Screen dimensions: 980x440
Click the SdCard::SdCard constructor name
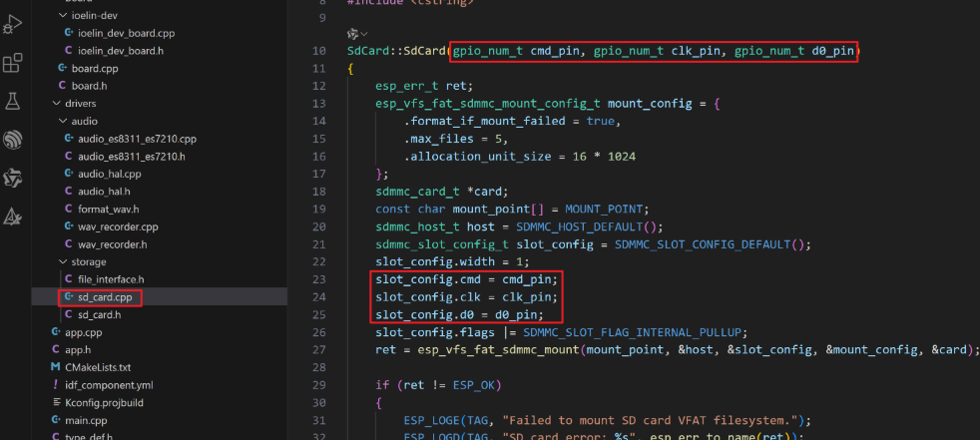click(397, 51)
